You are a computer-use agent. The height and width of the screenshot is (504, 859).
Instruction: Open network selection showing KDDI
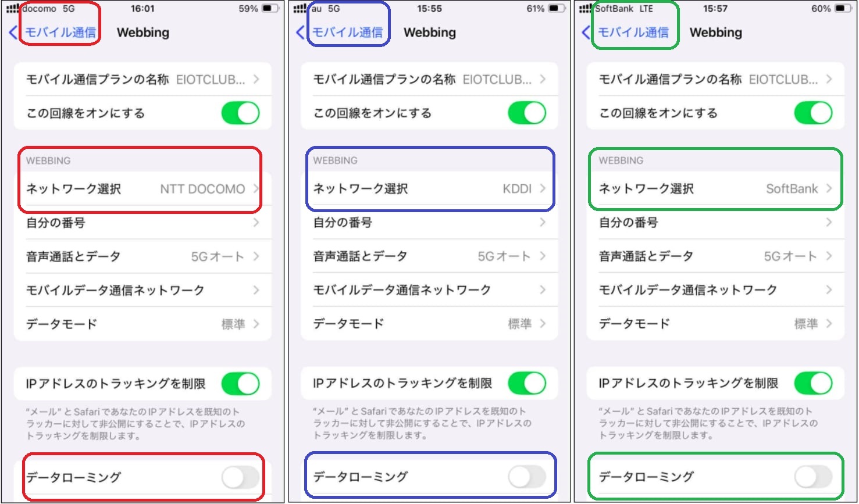click(429, 189)
